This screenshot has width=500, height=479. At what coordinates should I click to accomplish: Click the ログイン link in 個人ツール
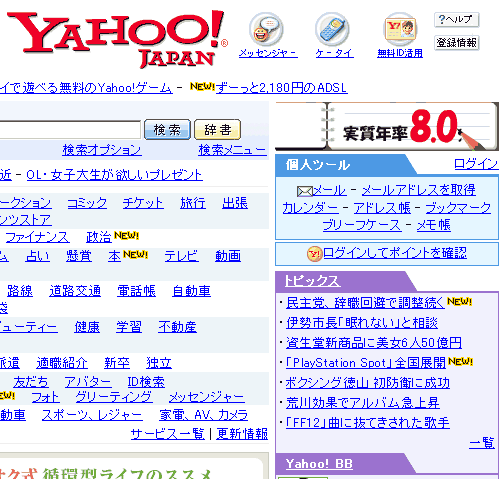[476, 164]
